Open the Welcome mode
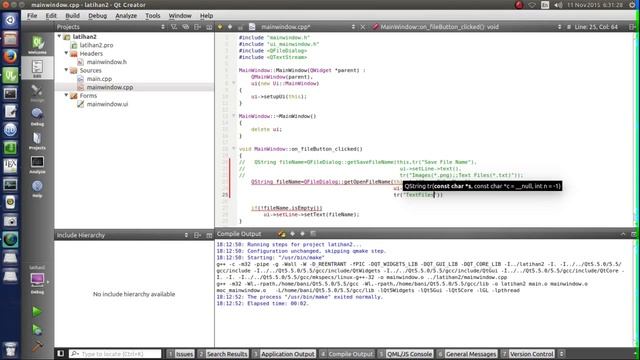 click(x=37, y=44)
